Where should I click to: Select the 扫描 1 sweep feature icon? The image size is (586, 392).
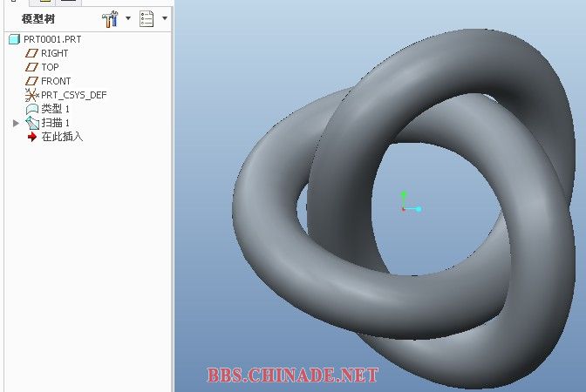[32, 123]
